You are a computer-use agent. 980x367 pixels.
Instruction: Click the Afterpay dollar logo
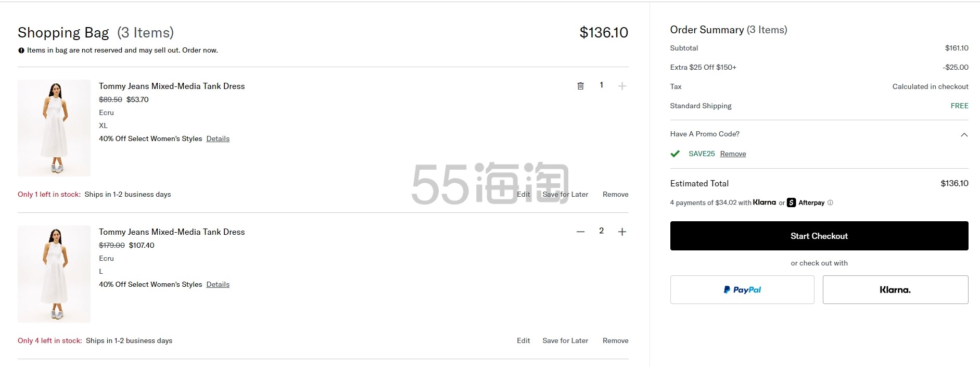[x=791, y=203]
